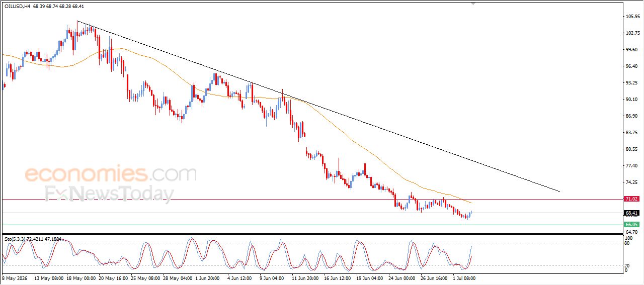Select the black descending trendline
This screenshot has height=285, width=644.
click(x=318, y=106)
